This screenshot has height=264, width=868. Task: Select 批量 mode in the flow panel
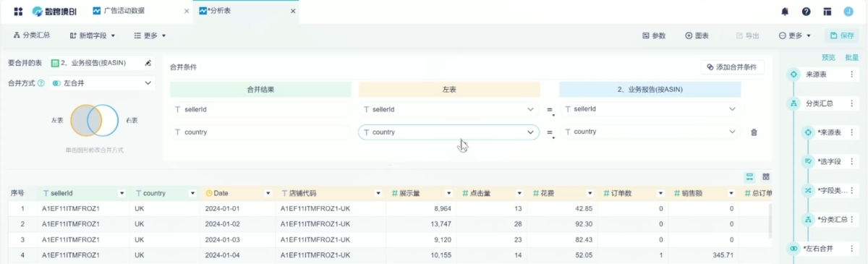851,57
